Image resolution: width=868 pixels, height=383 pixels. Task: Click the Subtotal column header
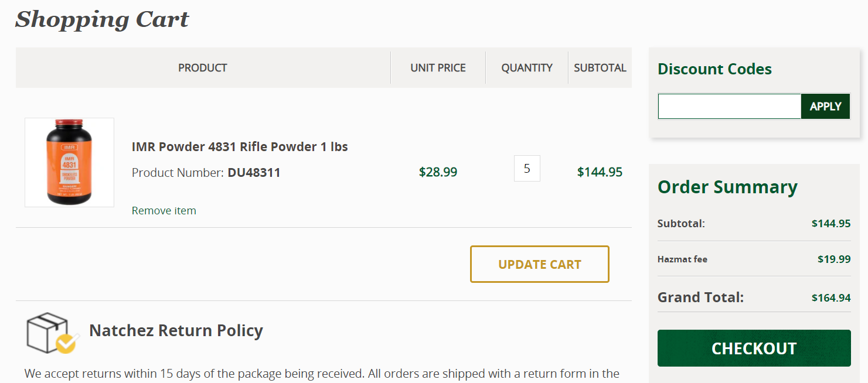pyautogui.click(x=600, y=68)
